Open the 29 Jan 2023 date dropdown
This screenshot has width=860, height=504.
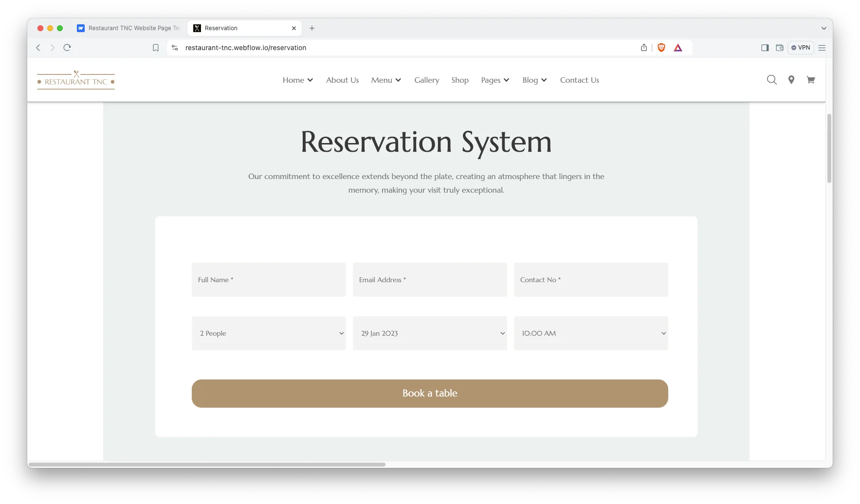(x=430, y=333)
